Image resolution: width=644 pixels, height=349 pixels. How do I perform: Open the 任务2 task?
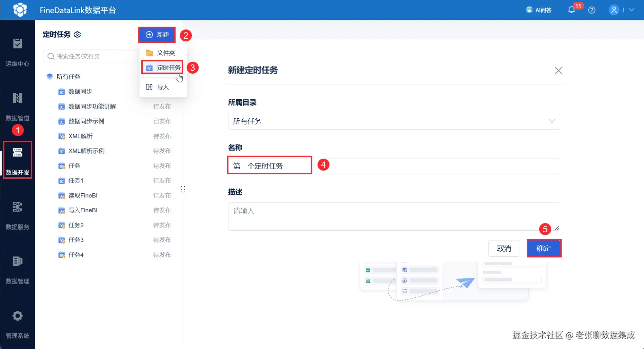point(76,225)
